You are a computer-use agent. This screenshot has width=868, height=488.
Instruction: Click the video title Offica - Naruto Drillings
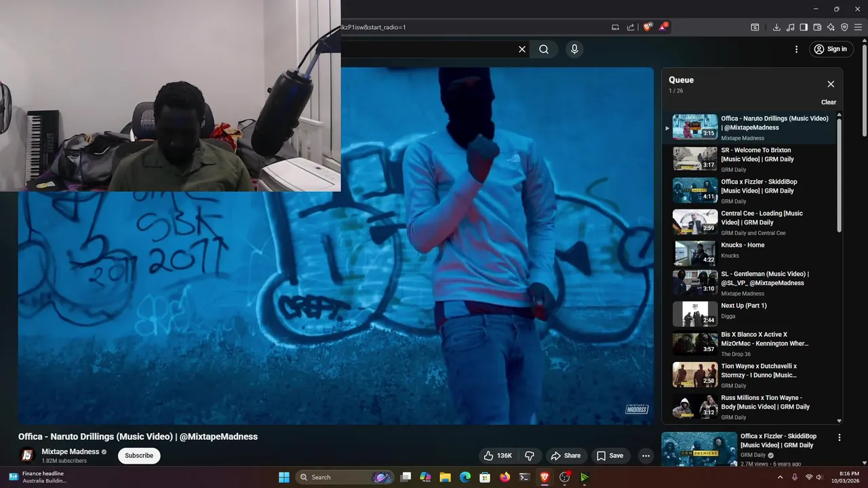coord(138,436)
